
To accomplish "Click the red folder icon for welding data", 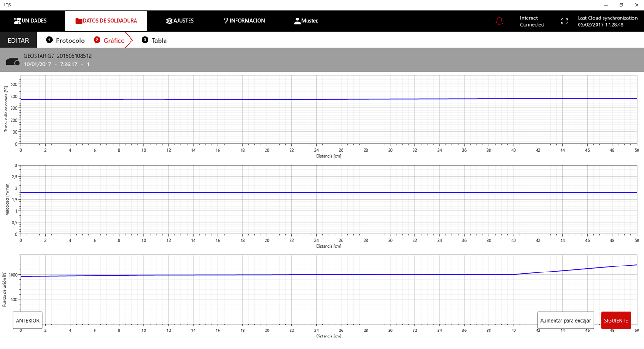I will click(x=78, y=21).
